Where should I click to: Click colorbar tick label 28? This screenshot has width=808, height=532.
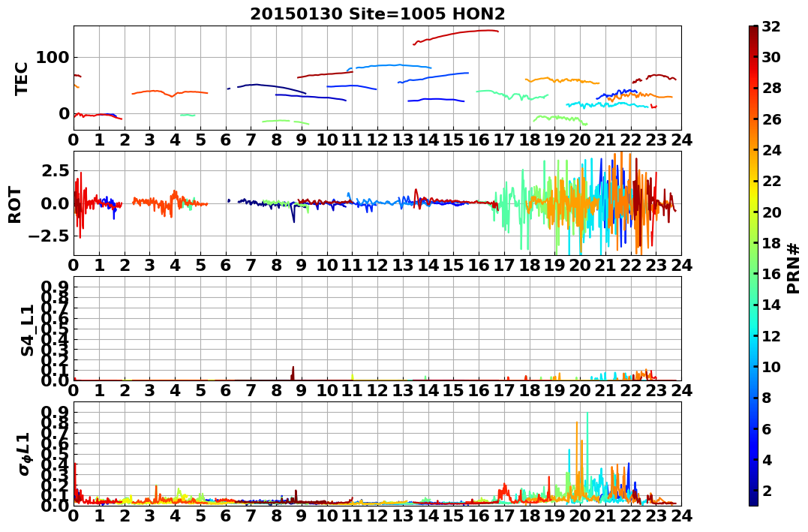pyautogui.click(x=771, y=88)
